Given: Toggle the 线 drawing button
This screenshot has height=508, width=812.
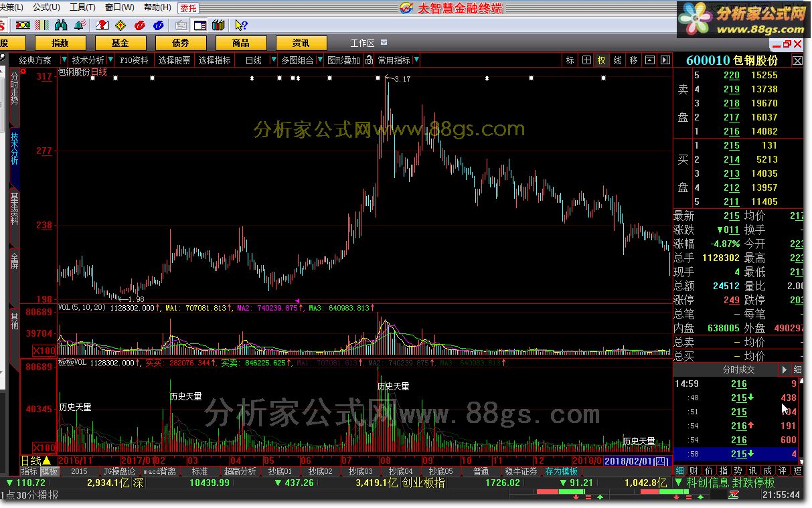Looking at the screenshot, I should pyautogui.click(x=617, y=60).
